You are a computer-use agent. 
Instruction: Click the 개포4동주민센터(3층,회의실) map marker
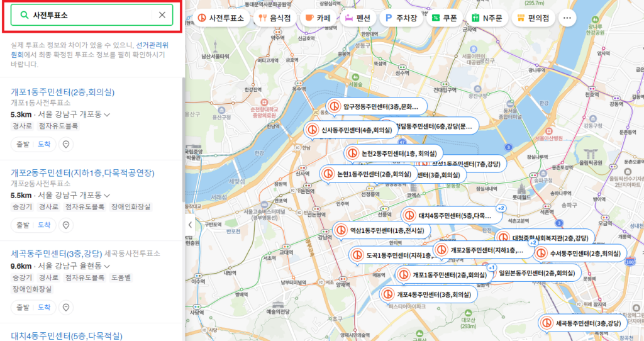[x=428, y=294]
